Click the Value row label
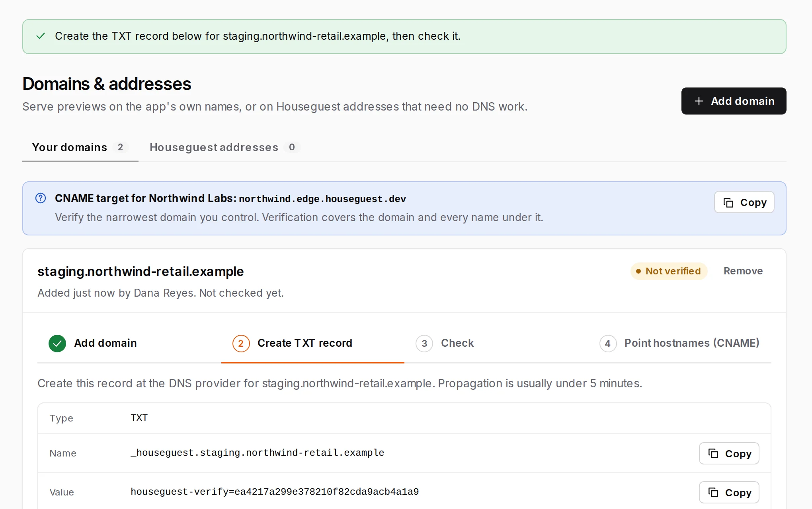The image size is (812, 509). [62, 492]
